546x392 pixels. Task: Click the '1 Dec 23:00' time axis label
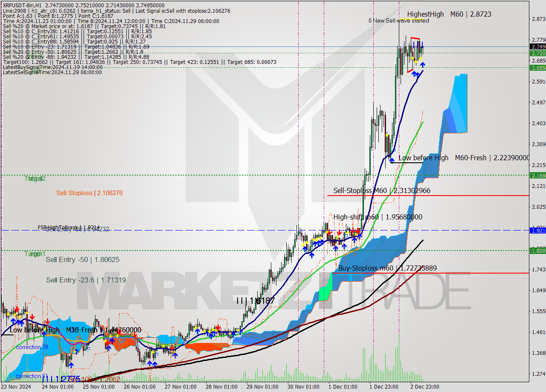pyautogui.click(x=384, y=387)
